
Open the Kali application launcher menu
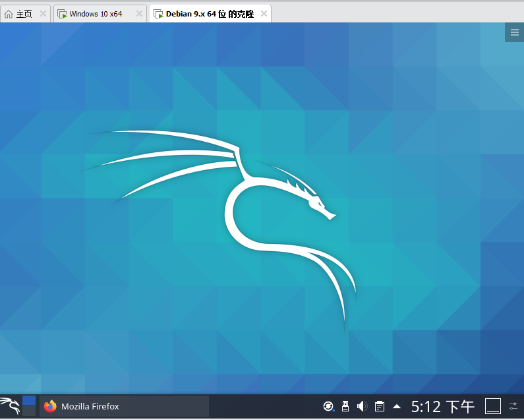pyautogui.click(x=10, y=406)
